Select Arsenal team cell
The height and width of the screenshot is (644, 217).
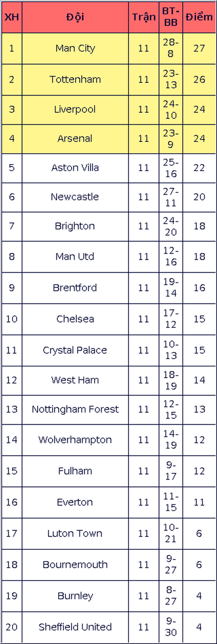[x=75, y=139]
